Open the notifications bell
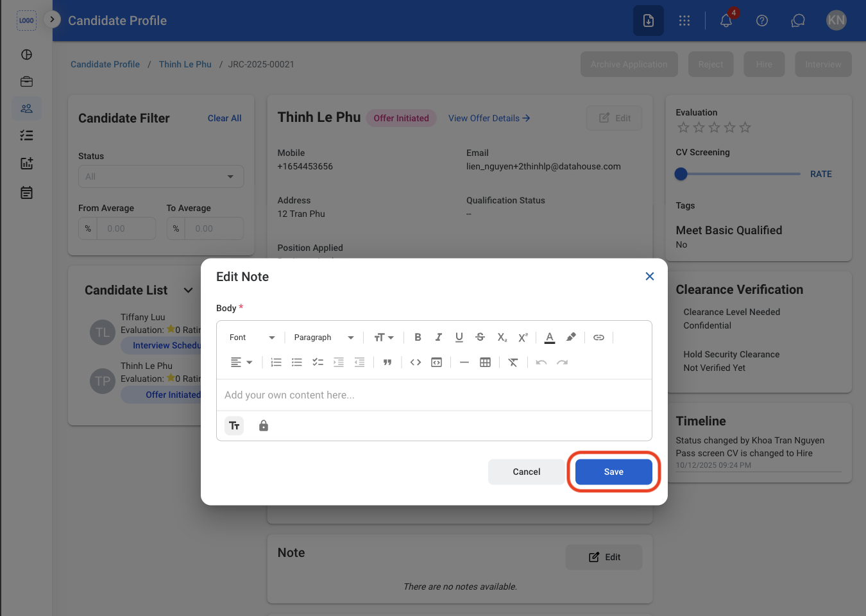This screenshot has width=866, height=616. [726, 21]
